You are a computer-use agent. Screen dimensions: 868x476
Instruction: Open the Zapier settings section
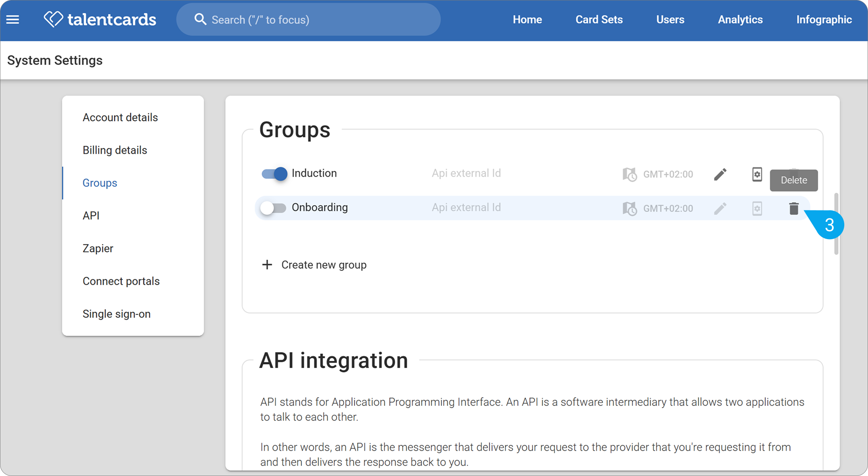pyautogui.click(x=98, y=248)
